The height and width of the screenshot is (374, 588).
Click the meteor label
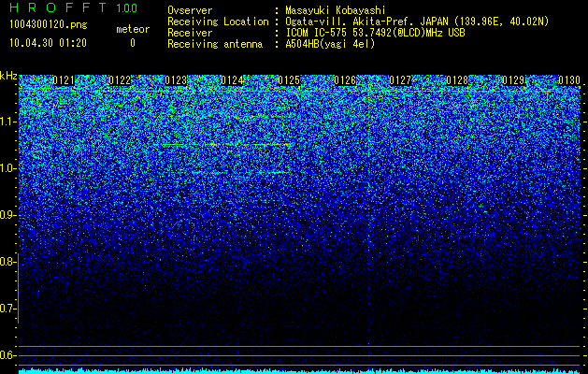click(x=133, y=29)
